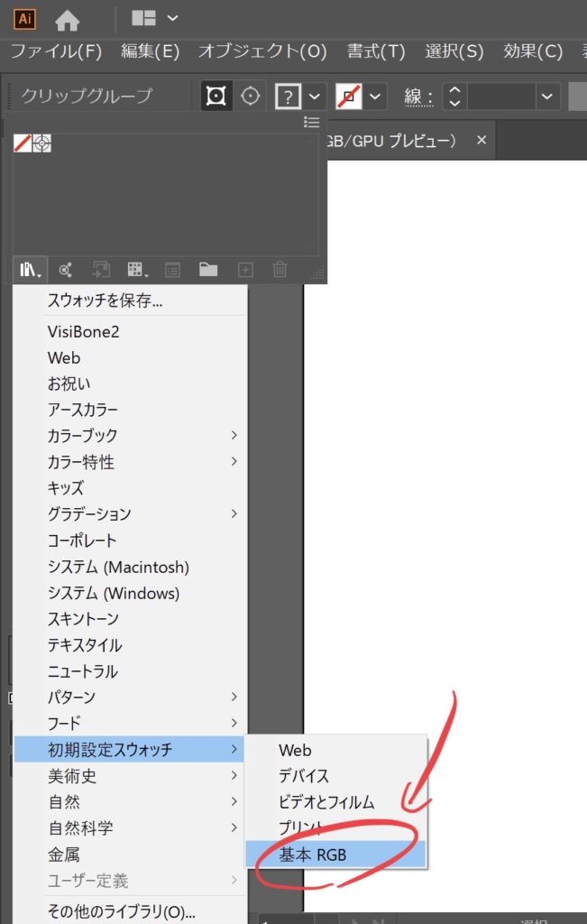The width and height of the screenshot is (587, 924).
Task: Open the stroke color none swatch
Action: point(349,96)
